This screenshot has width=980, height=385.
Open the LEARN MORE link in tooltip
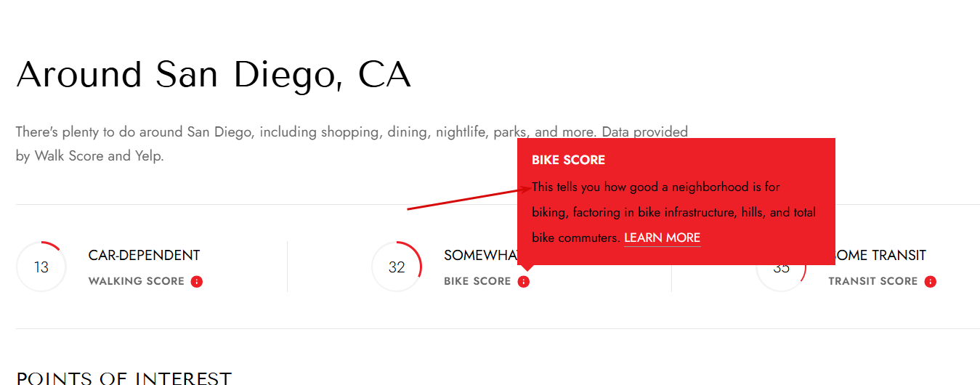[662, 238]
